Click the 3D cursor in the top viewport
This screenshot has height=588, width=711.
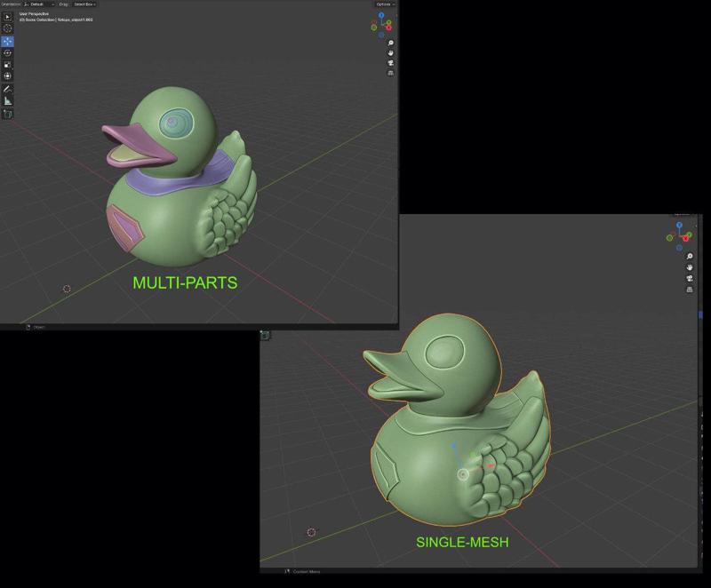[x=67, y=289]
